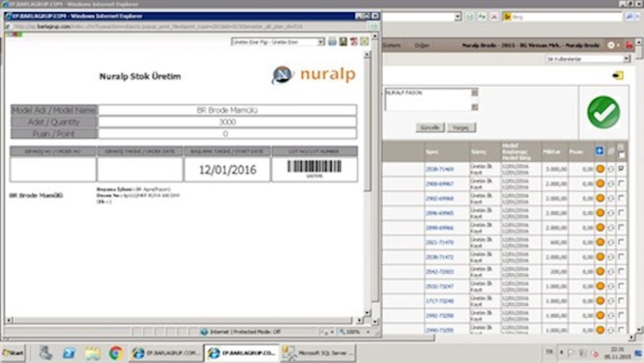
Task: Check the checkbox in row 2542-72003
Action: tap(621, 271)
